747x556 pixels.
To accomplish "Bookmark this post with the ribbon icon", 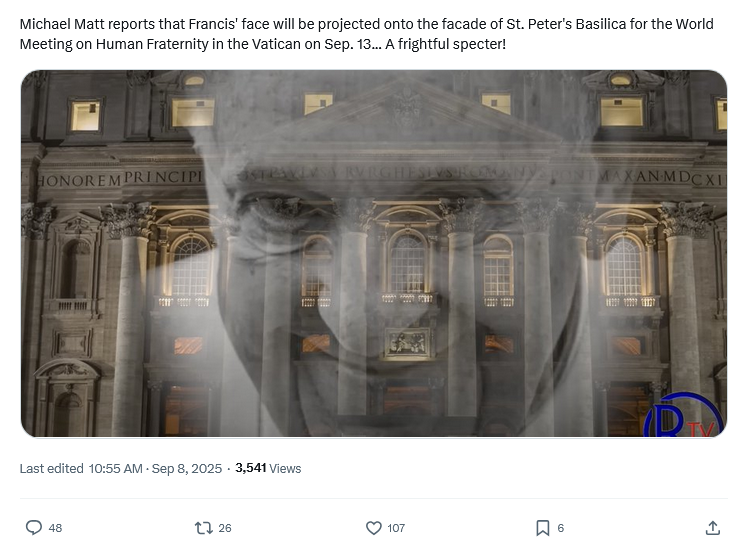I will (x=543, y=527).
